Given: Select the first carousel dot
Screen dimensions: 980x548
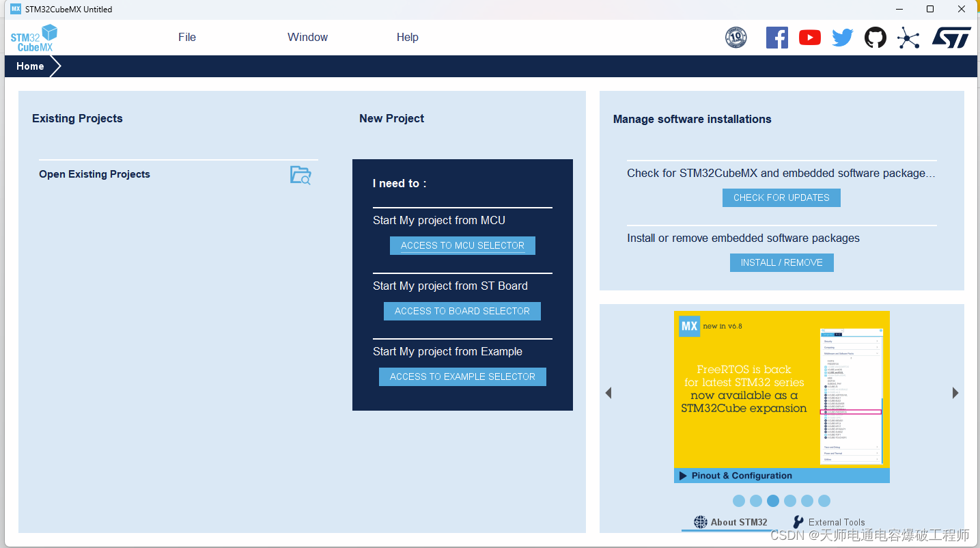Looking at the screenshot, I should tap(739, 501).
